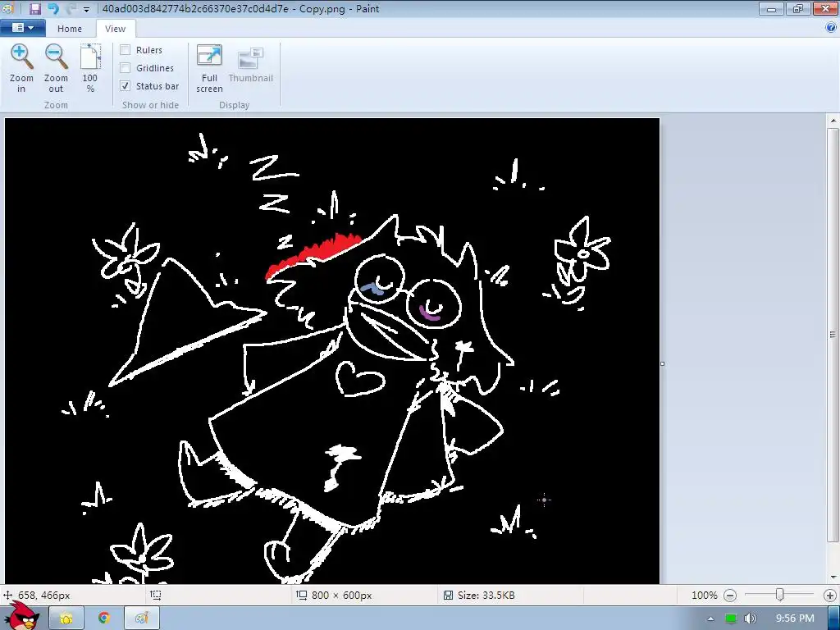The image size is (840, 630).
Task: Click the Thumbnail display button
Action: click(x=250, y=66)
